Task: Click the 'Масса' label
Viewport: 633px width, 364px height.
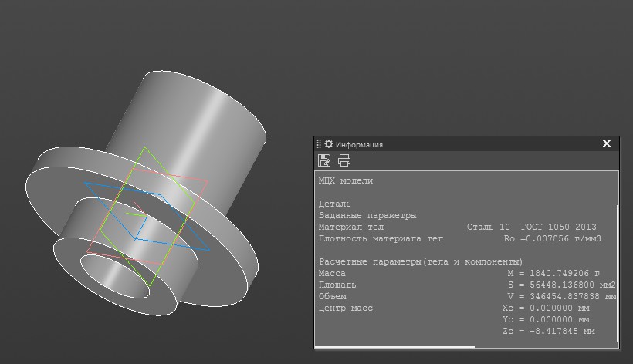Action: point(332,273)
